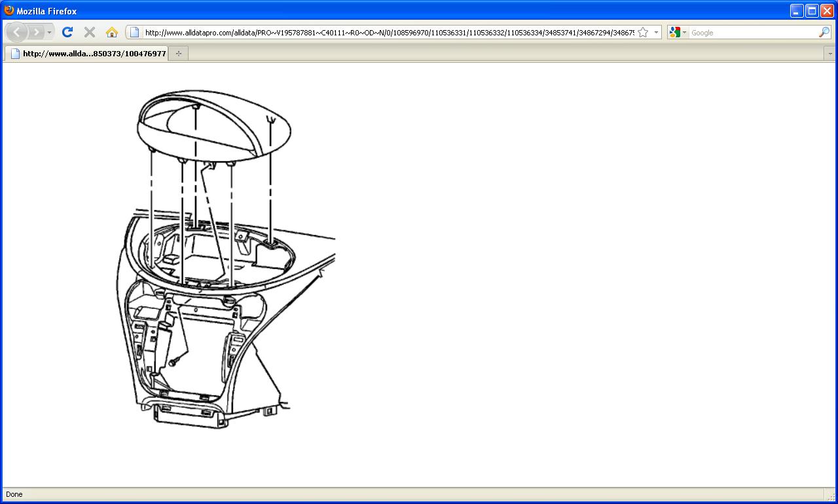The image size is (838, 504).
Task: Click inside the Google search box
Action: point(753,32)
